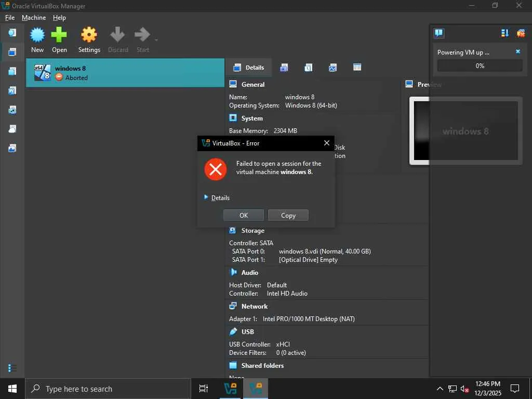Create a New virtual machine

(37, 39)
